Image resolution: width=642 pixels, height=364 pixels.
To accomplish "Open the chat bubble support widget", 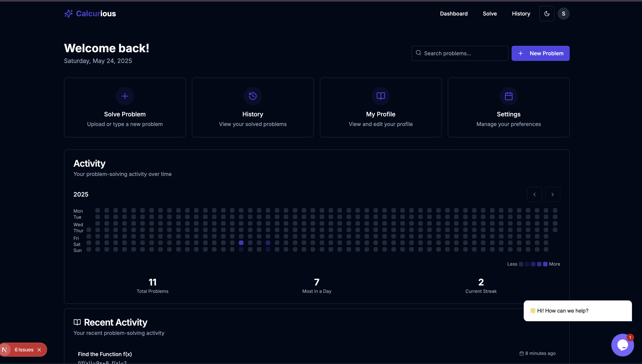I will (622, 345).
